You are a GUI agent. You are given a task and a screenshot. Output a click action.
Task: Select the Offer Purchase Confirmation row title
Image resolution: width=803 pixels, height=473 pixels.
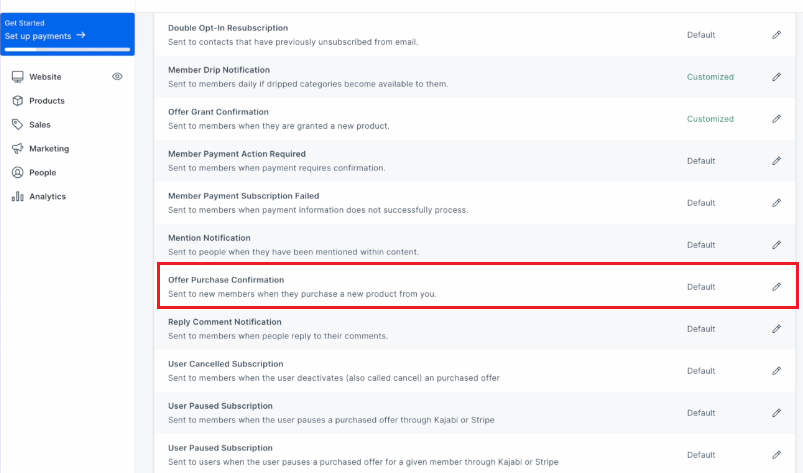point(226,280)
